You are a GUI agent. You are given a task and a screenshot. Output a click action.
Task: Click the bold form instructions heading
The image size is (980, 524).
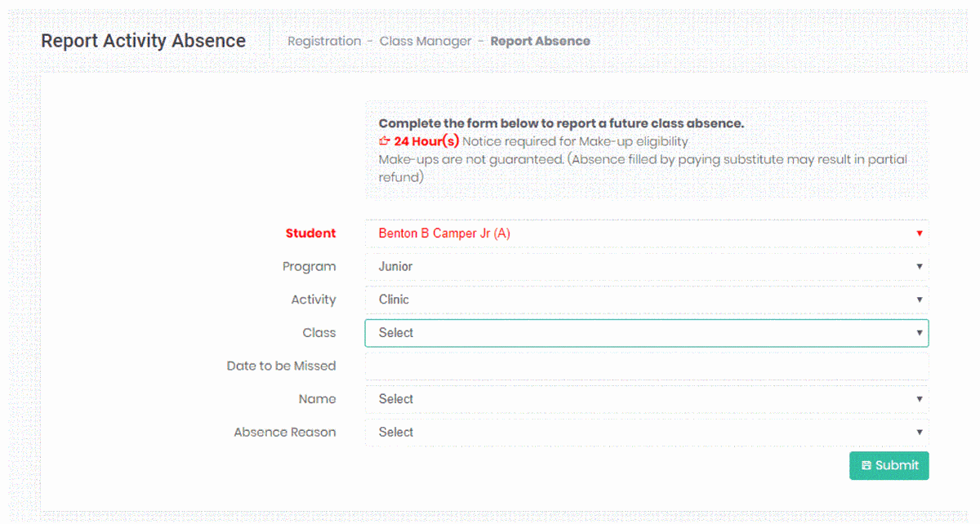pyautogui.click(x=561, y=124)
